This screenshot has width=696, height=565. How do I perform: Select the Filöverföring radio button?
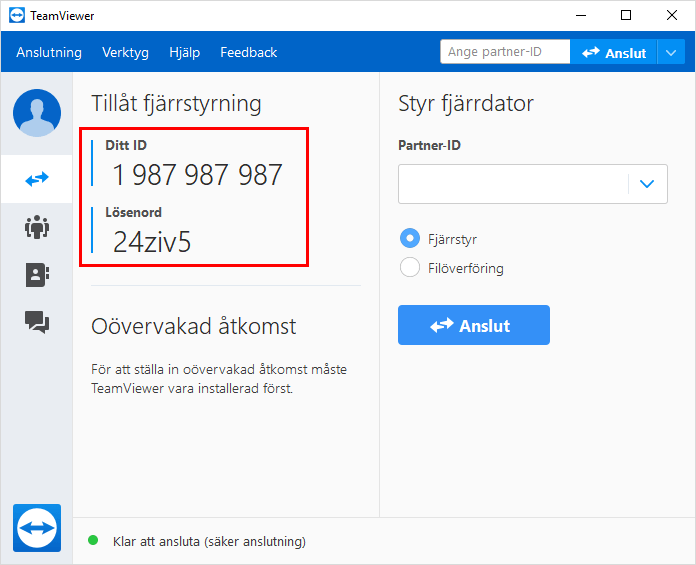[x=410, y=267]
